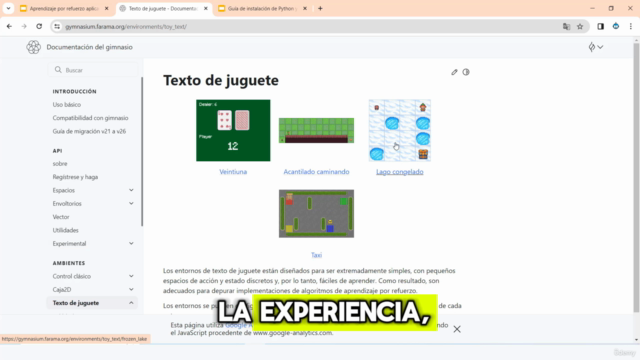Viewport: 640px width, 360px height.
Task: Select the Texto de juguete browser tab
Action: [x=164, y=8]
